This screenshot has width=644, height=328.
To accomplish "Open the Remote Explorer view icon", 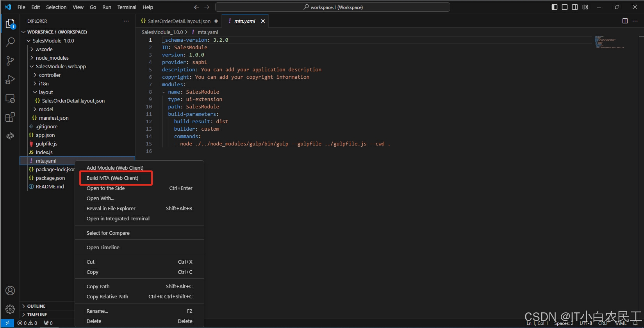I will tap(10, 98).
